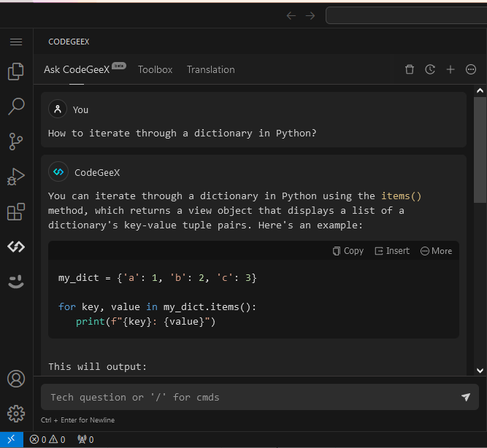This screenshot has height=448, width=487.
Task: Open the smiley face activity icon
Action: pyautogui.click(x=16, y=282)
